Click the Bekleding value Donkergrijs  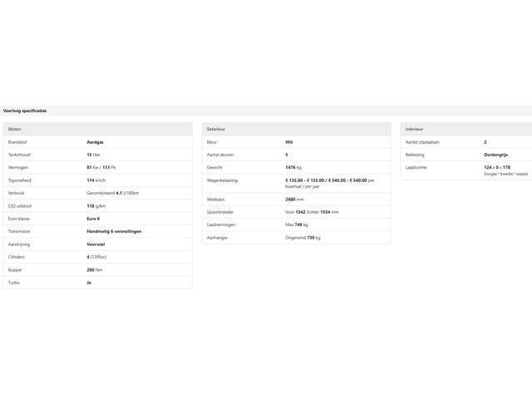click(x=495, y=155)
